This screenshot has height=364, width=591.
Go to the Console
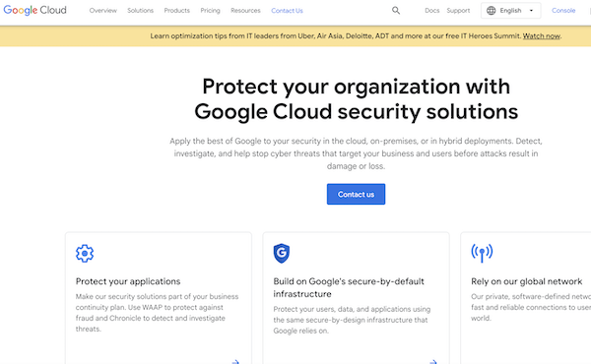coord(563,11)
